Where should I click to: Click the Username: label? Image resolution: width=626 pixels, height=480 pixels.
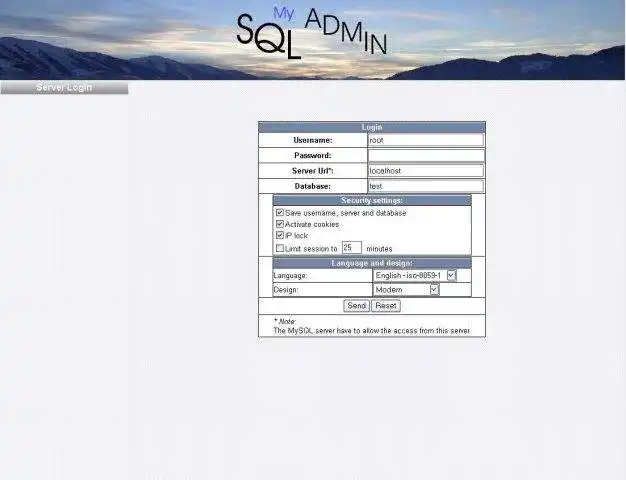tap(313, 140)
